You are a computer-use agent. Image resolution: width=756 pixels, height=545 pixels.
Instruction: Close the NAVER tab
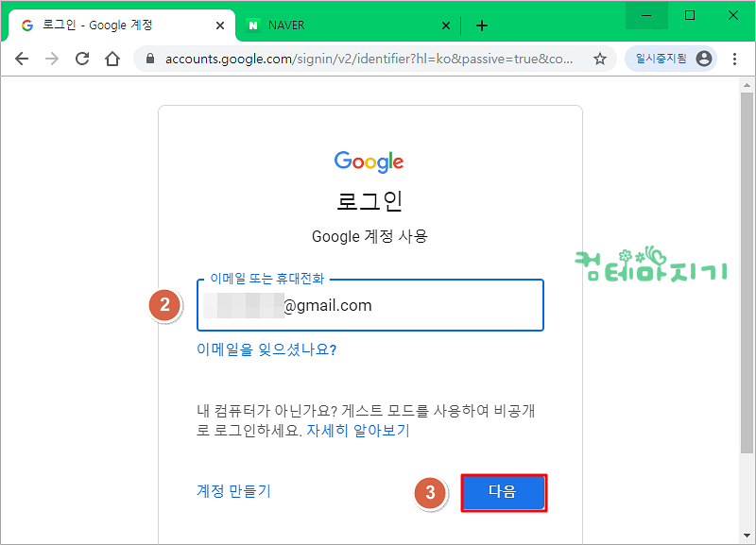[x=446, y=26]
